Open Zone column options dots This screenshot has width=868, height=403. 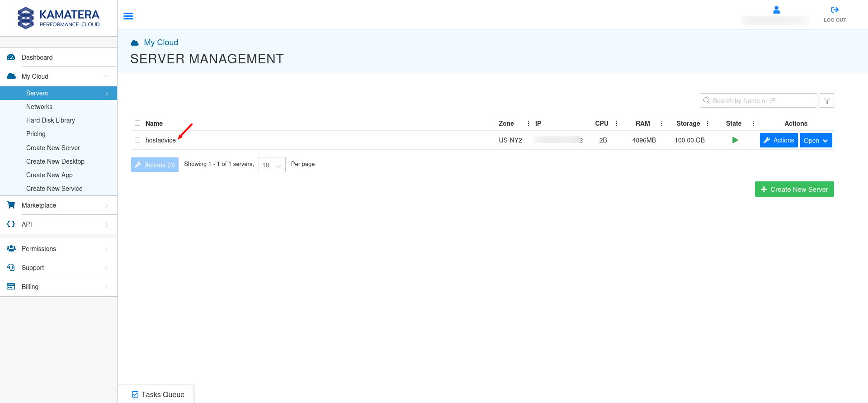click(528, 123)
